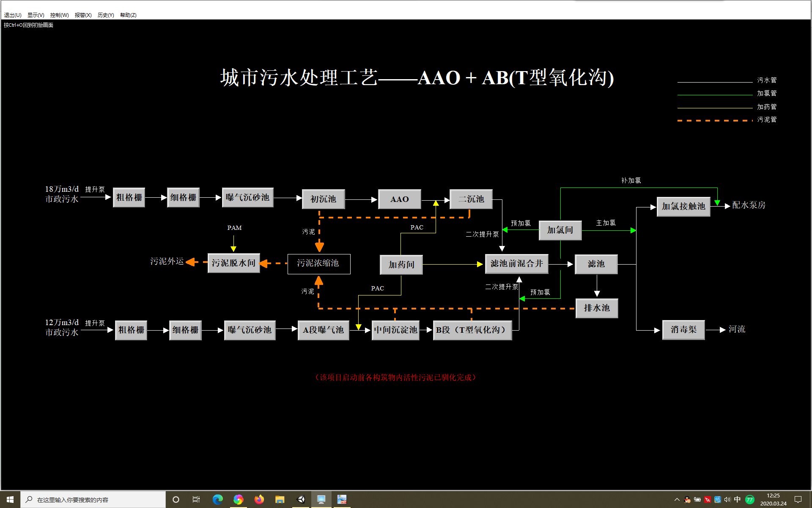This screenshot has height=508, width=812.
Task: Open Task View taskbar icon
Action: (x=196, y=500)
